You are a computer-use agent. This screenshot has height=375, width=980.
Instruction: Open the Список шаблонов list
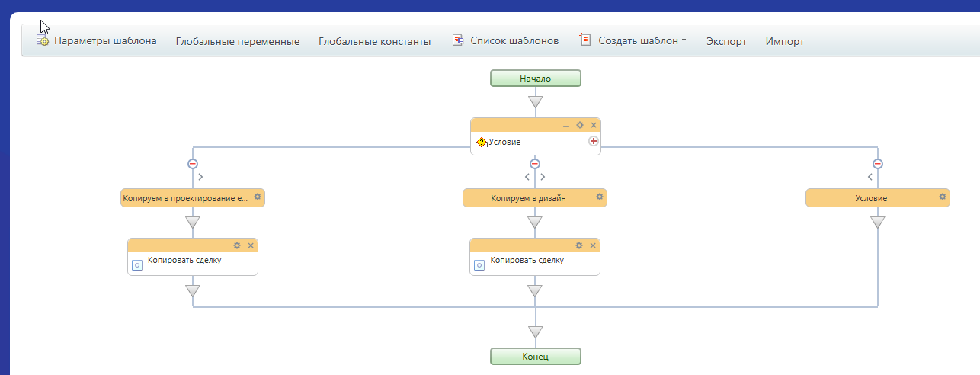tap(506, 41)
